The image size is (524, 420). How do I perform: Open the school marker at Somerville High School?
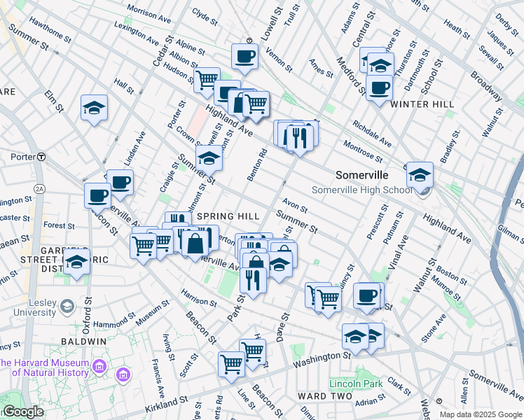click(420, 175)
